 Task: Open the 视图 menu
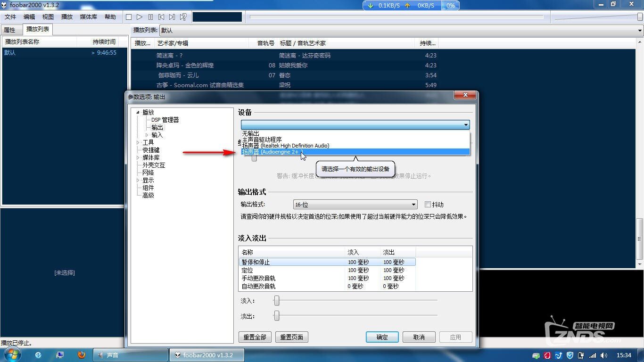click(x=48, y=17)
